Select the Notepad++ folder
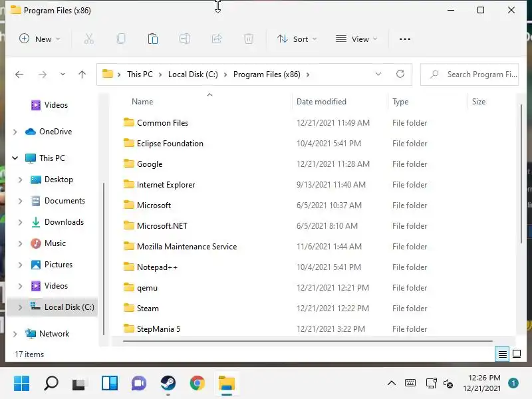The width and height of the screenshot is (532, 399). click(x=157, y=267)
